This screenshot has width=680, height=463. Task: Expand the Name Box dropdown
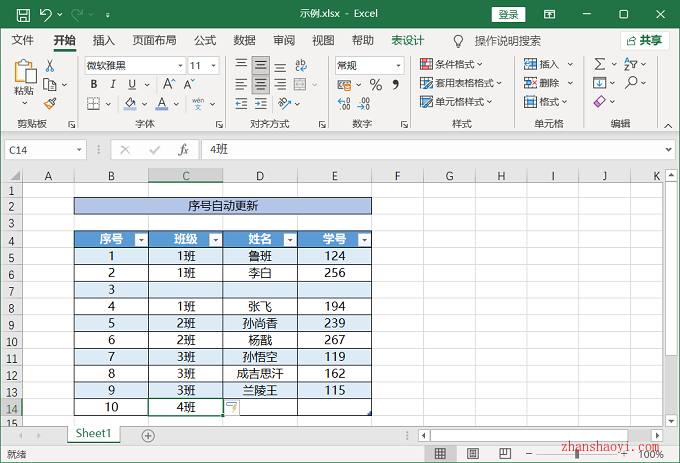(79, 150)
